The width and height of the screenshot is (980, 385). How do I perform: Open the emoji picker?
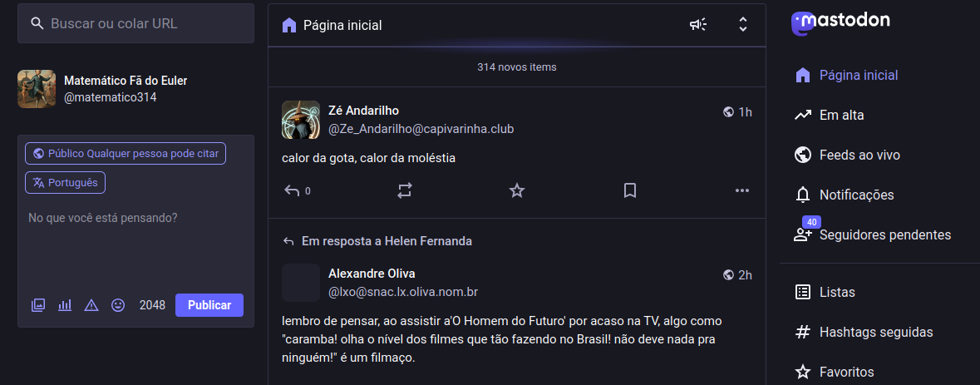[118, 305]
